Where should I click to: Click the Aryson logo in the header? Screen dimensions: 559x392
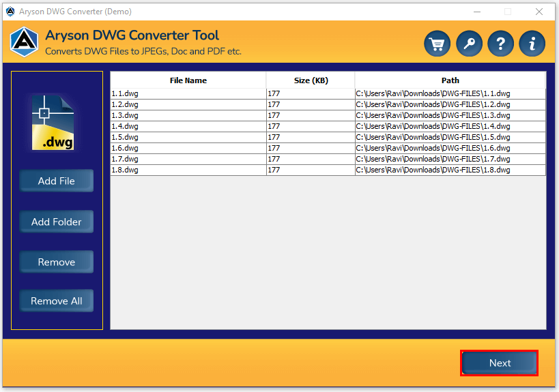(x=24, y=42)
